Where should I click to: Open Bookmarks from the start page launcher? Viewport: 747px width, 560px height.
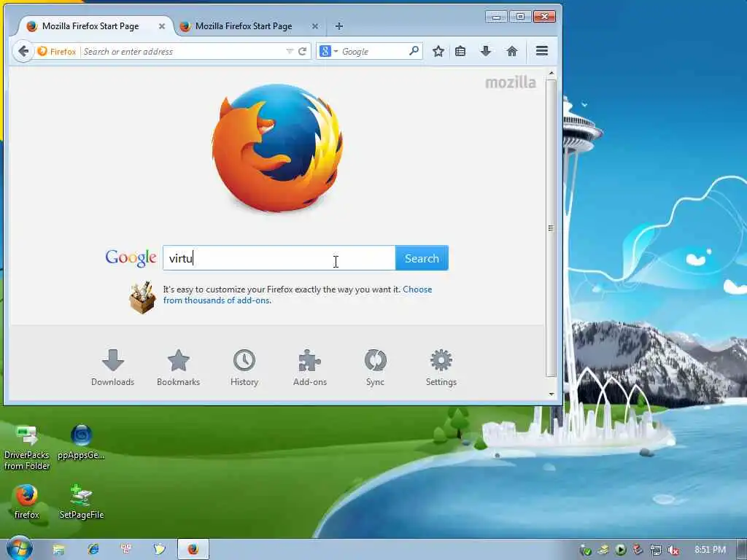tap(179, 367)
